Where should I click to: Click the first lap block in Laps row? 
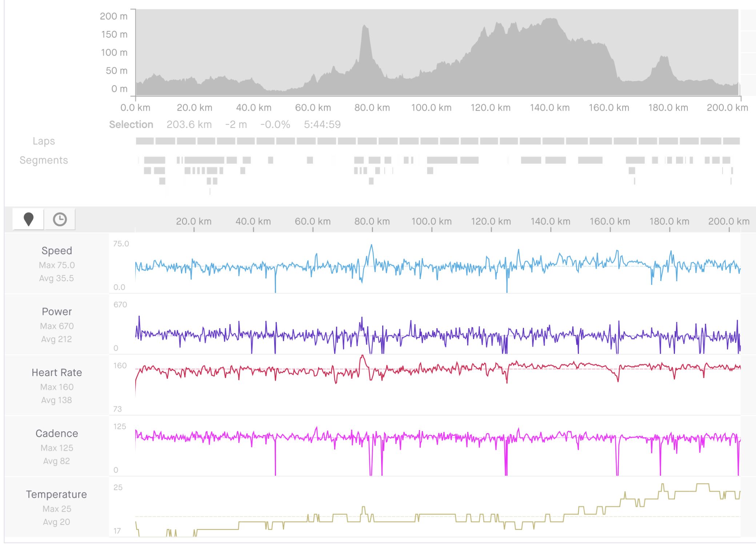[145, 141]
